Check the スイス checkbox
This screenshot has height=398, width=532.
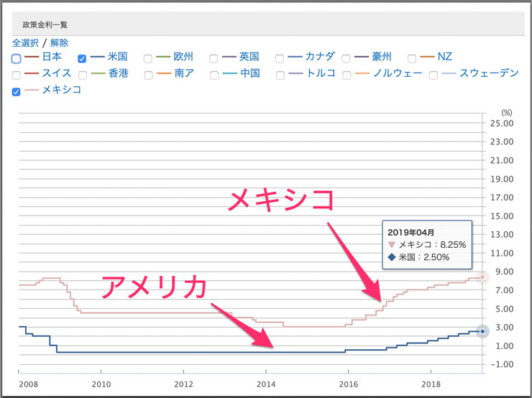(16, 75)
